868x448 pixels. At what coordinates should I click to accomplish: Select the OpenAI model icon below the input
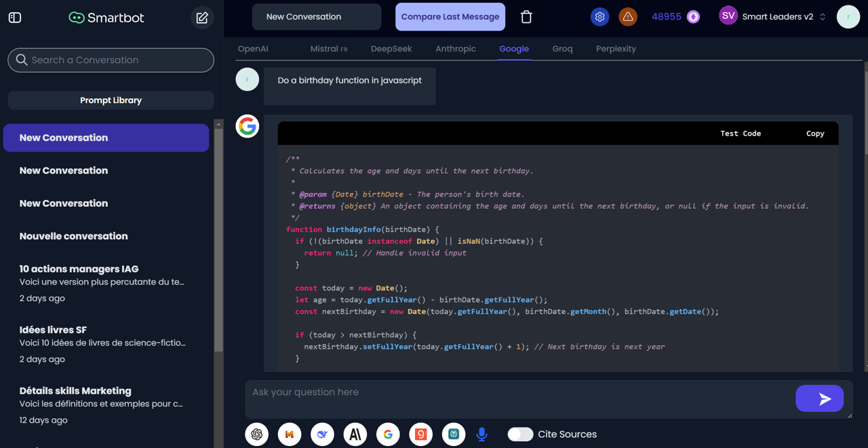257,434
